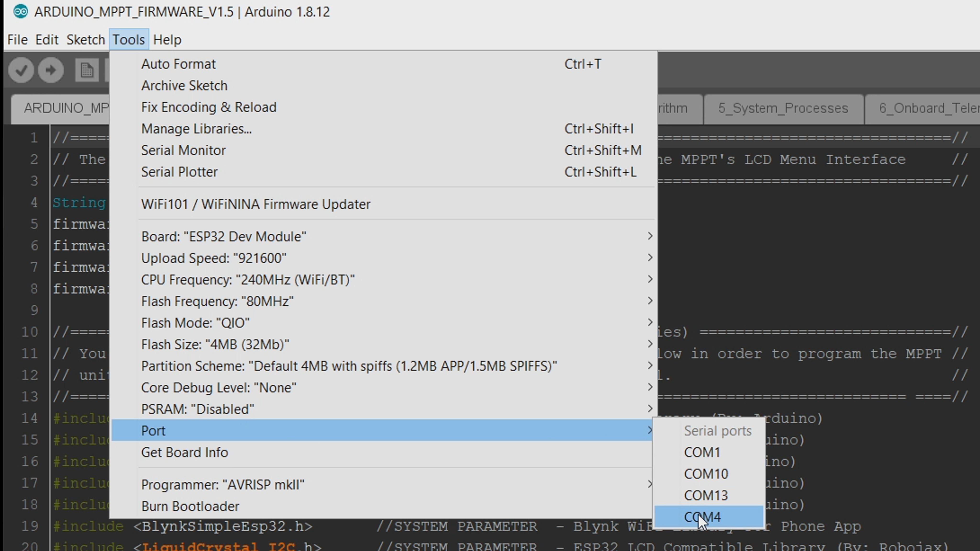
Task: Switch to the 5_System_Processes tab
Action: click(x=783, y=108)
